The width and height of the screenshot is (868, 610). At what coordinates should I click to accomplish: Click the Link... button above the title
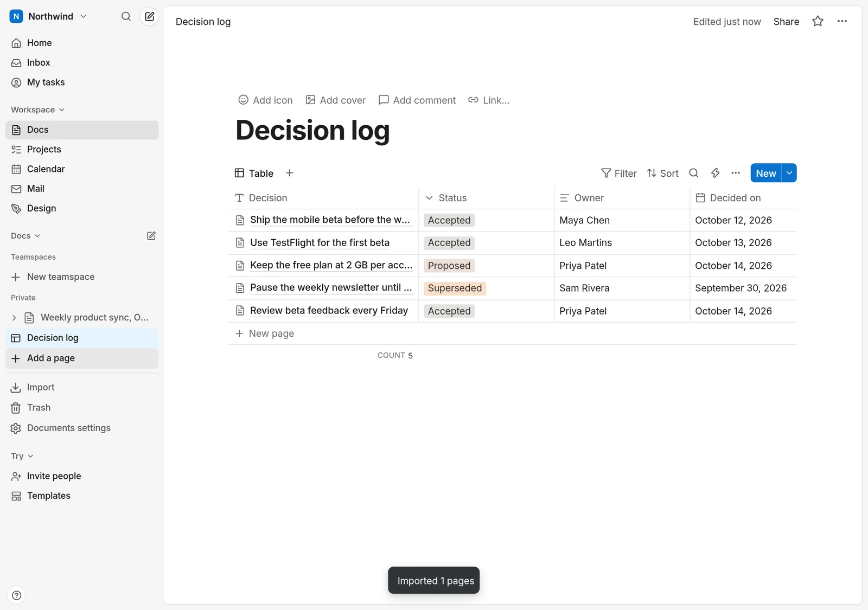pos(489,100)
